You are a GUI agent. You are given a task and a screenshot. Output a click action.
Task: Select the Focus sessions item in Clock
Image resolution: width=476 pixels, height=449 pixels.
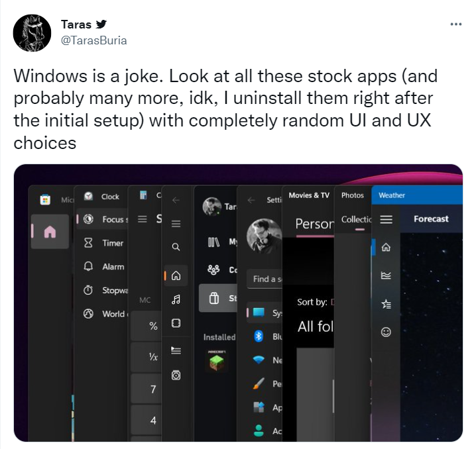113,219
